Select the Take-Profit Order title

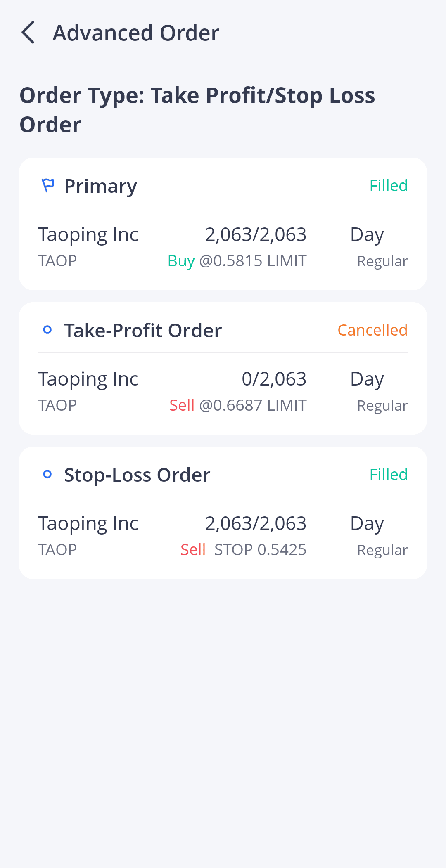tap(143, 331)
